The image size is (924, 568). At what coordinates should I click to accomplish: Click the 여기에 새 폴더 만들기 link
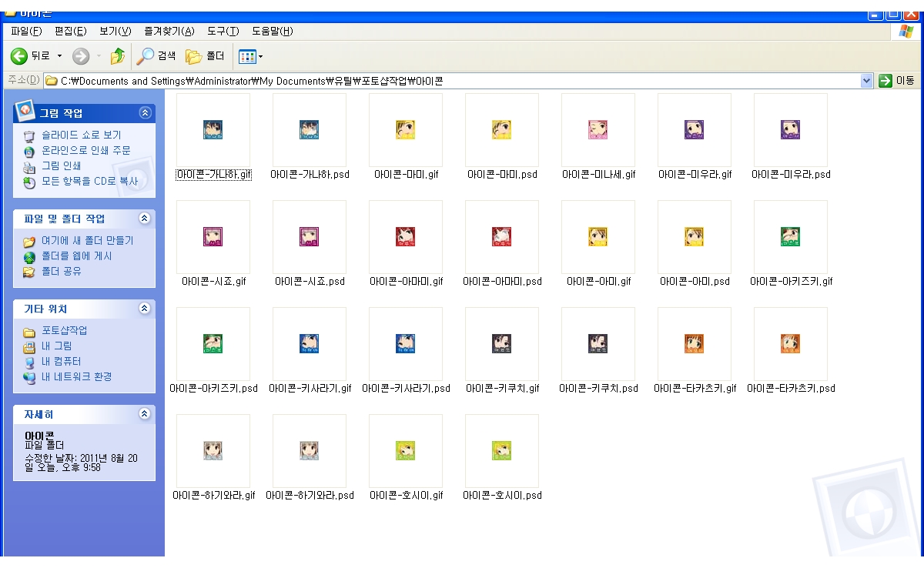87,241
